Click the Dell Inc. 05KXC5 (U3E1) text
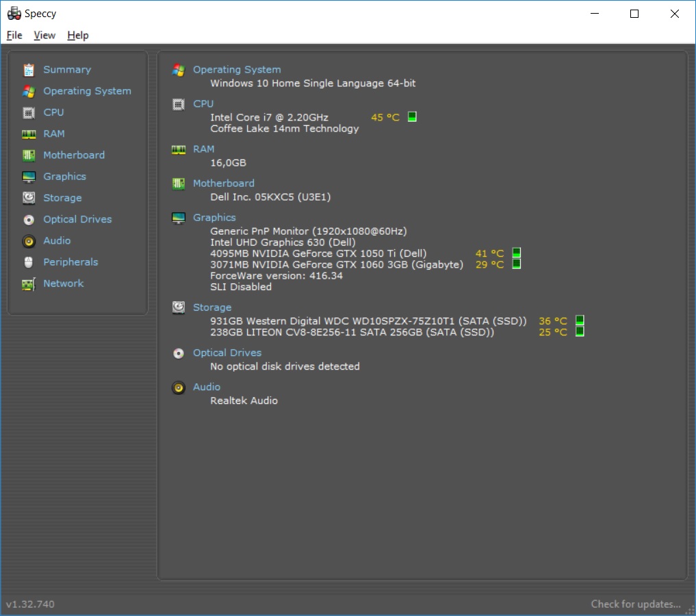Viewport: 696px width, 616px height. coord(270,197)
